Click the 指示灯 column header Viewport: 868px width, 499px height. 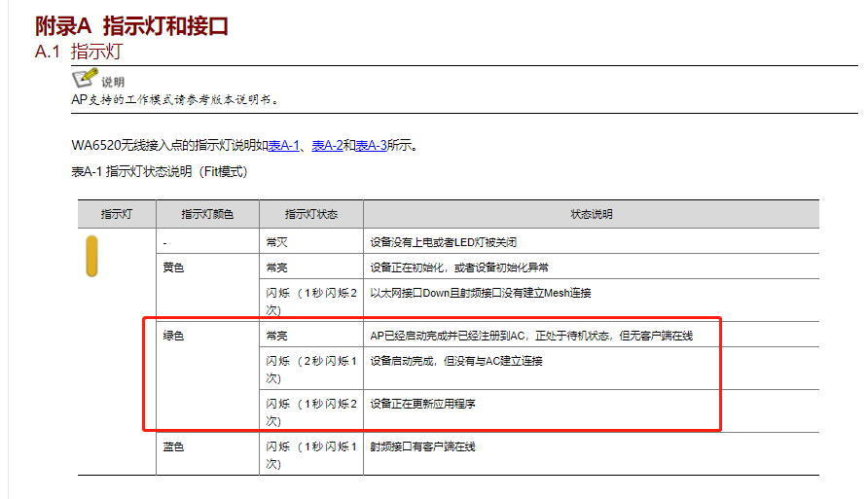(117, 214)
